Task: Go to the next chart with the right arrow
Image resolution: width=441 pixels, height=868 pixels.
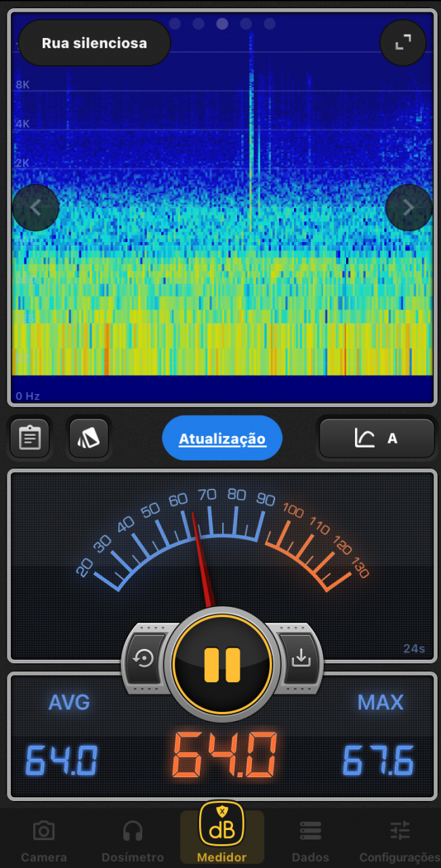Action: click(x=408, y=208)
